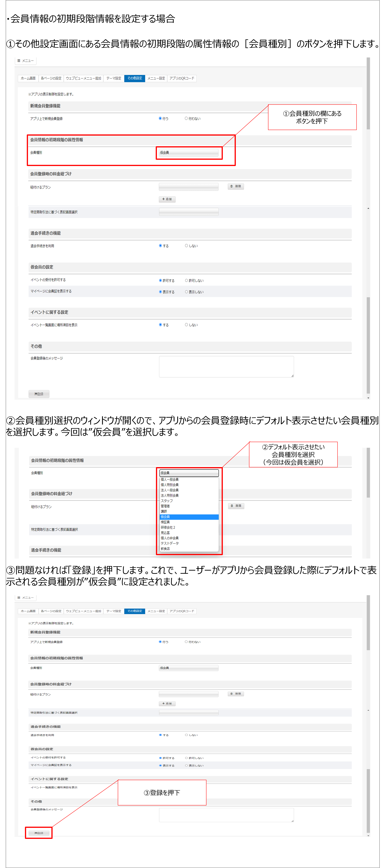
Task: Choose 個人一般会員 in the 会員種別 list
Action: tap(189, 479)
